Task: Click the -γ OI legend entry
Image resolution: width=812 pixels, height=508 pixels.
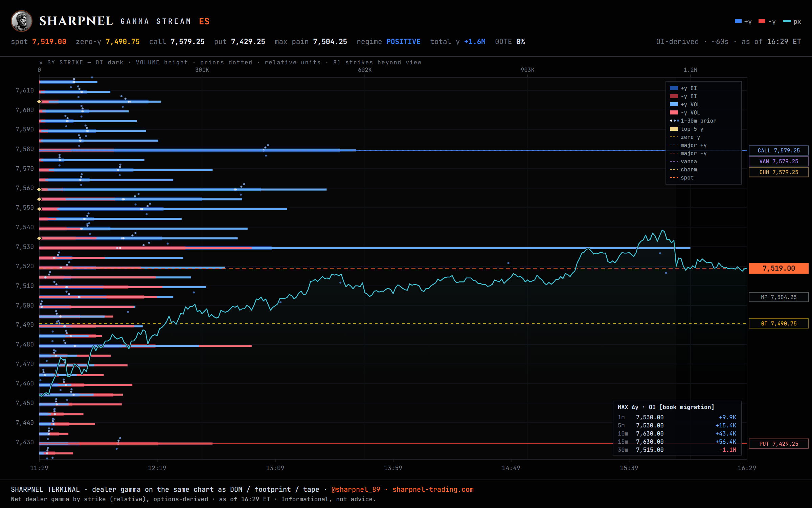Action: (683, 96)
